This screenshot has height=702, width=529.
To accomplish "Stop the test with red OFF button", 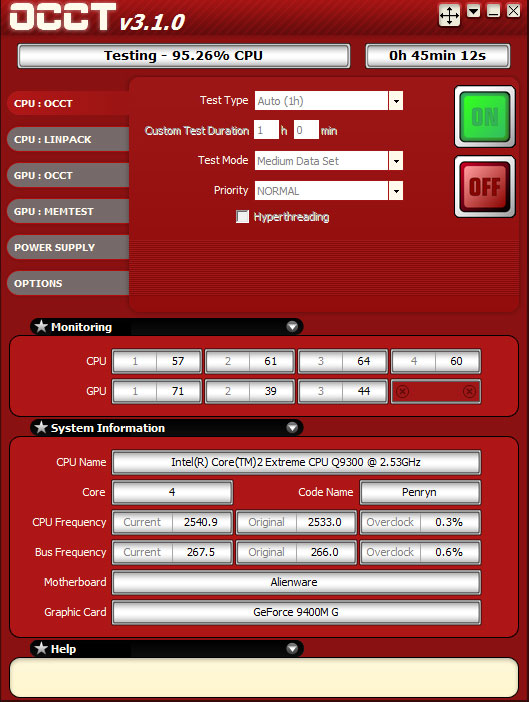I will [485, 187].
